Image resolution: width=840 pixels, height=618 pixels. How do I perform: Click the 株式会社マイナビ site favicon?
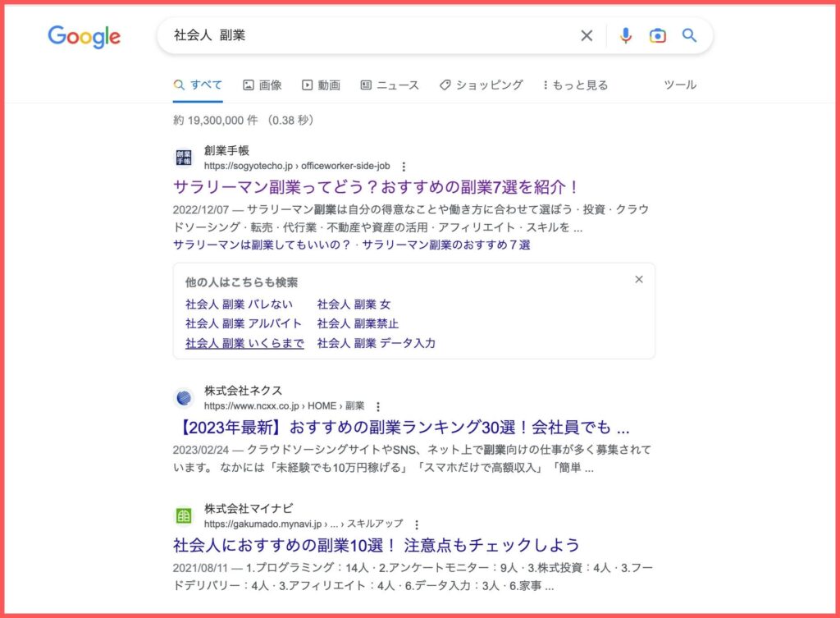[184, 515]
